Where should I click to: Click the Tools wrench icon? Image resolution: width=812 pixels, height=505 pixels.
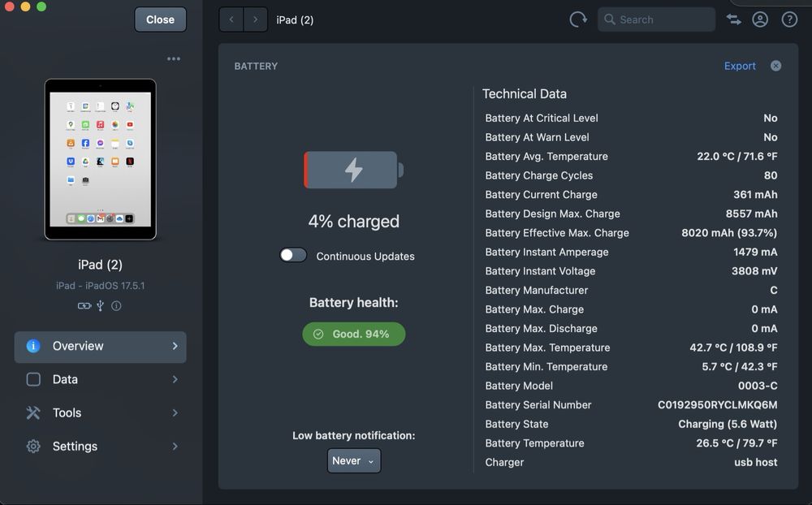(33, 412)
